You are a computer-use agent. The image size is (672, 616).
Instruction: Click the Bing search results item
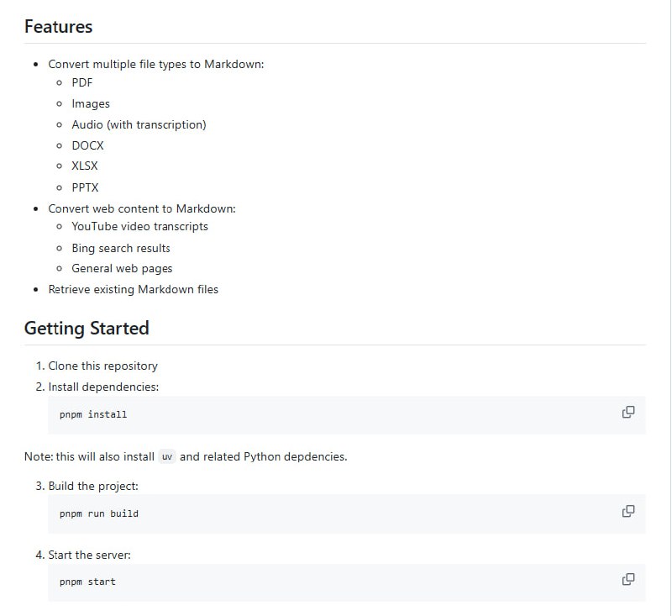click(121, 248)
